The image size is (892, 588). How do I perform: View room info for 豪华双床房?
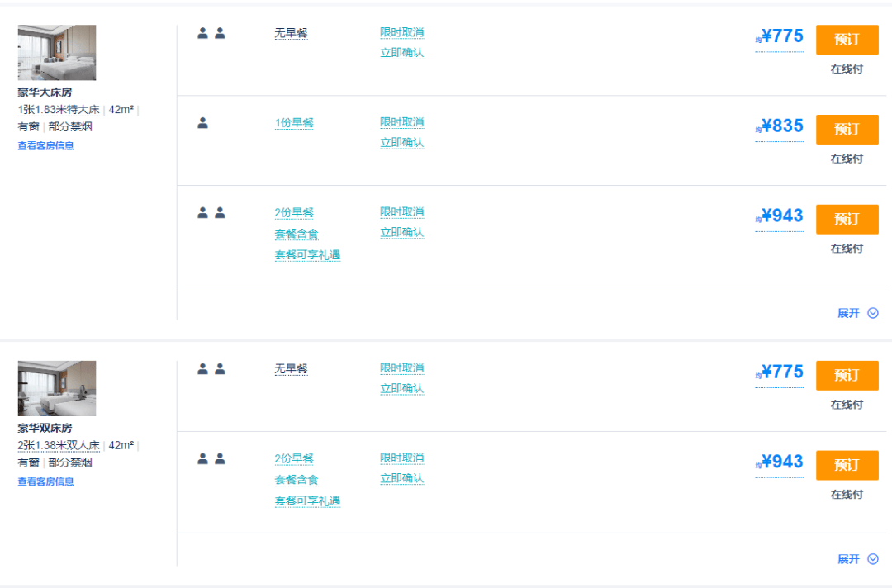(45, 481)
